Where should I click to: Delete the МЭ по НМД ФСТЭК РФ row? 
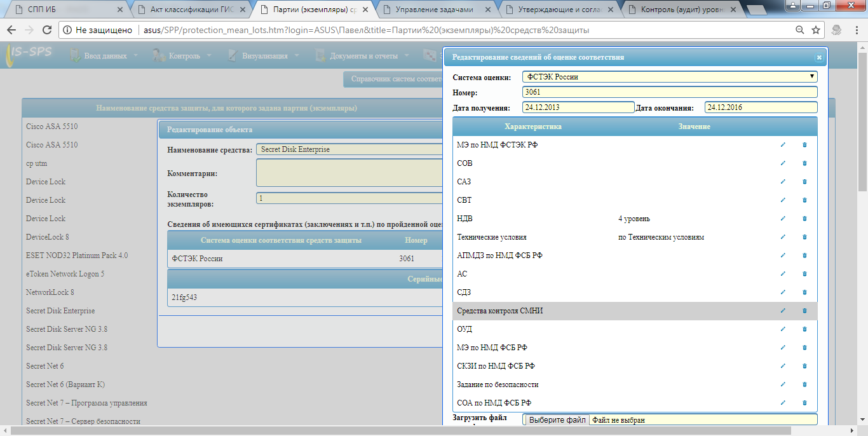[x=804, y=145]
